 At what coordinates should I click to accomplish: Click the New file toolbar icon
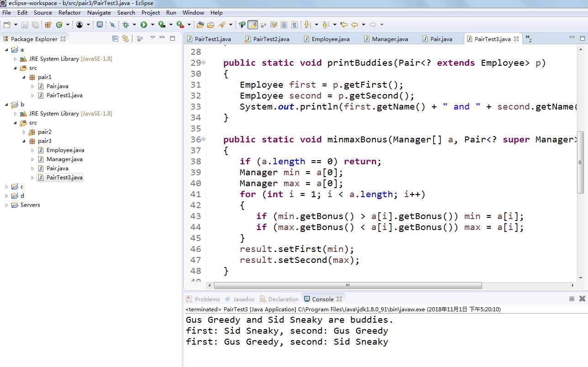(7, 25)
